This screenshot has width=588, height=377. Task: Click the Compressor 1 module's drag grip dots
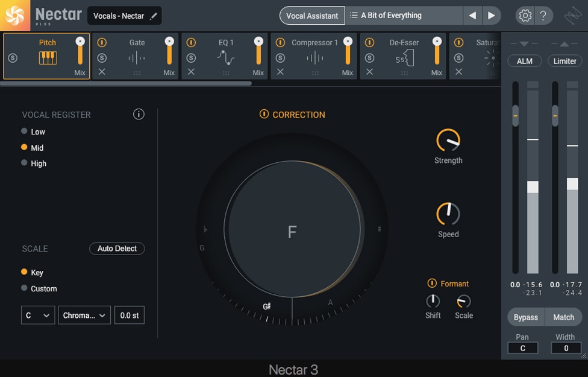point(315,73)
